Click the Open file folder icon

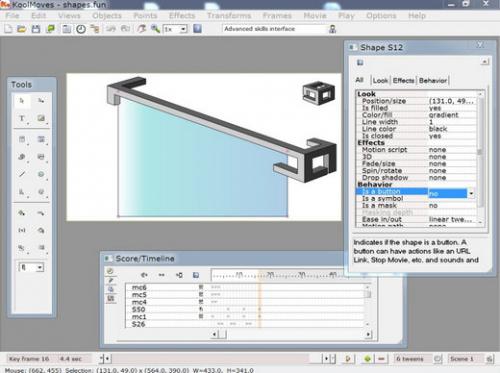click(22, 29)
